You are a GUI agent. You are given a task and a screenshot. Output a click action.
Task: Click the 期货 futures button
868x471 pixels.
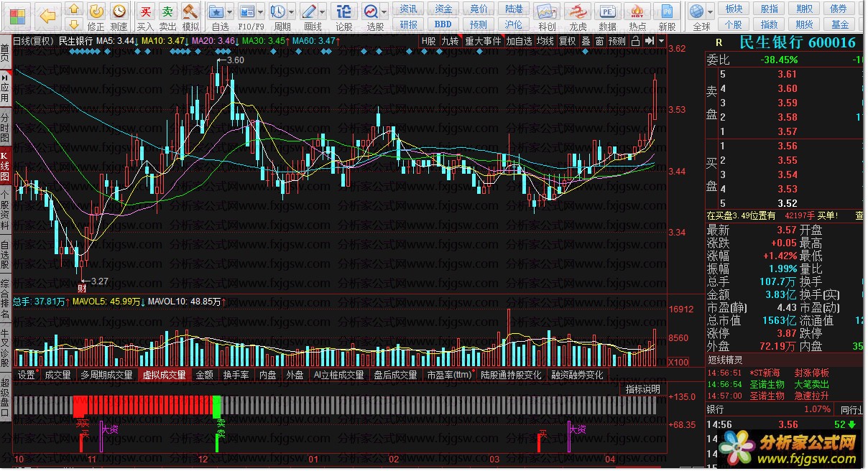tap(804, 24)
